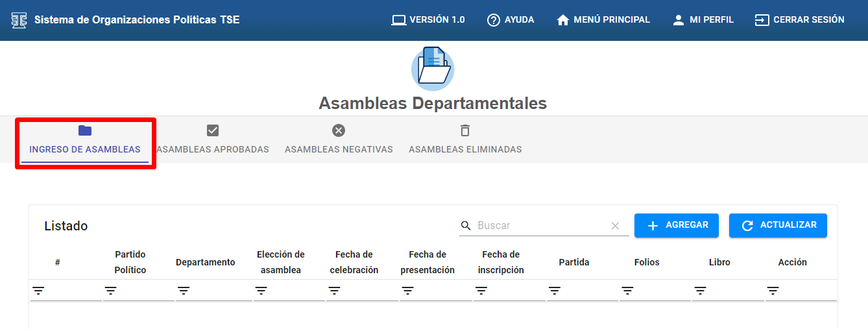The width and height of the screenshot is (868, 329).
Task: Go to Menú Principal home icon
Action: (x=563, y=20)
